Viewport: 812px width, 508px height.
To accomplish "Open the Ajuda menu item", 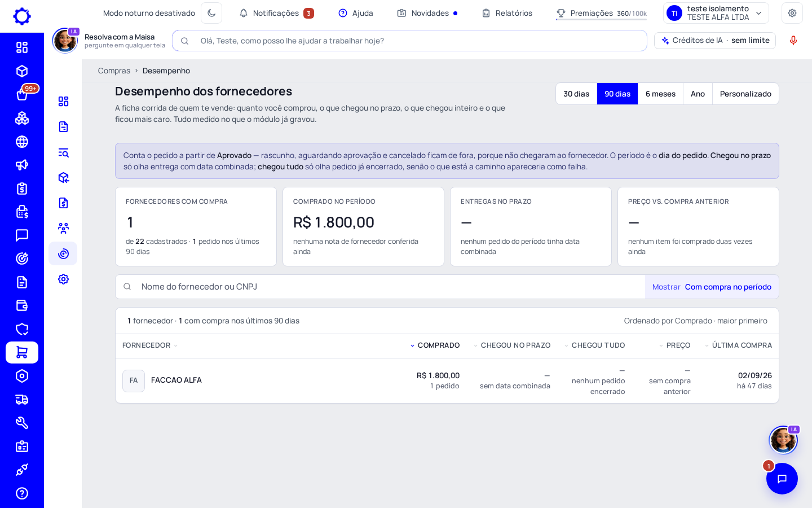I will tap(356, 13).
